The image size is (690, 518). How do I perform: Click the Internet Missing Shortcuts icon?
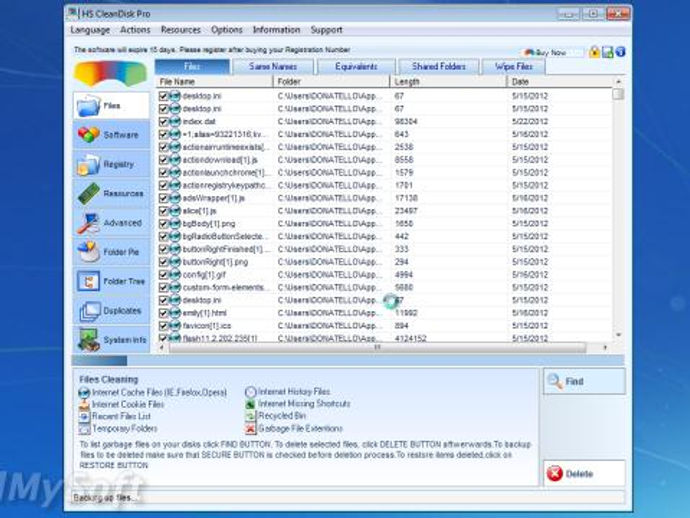[250, 404]
